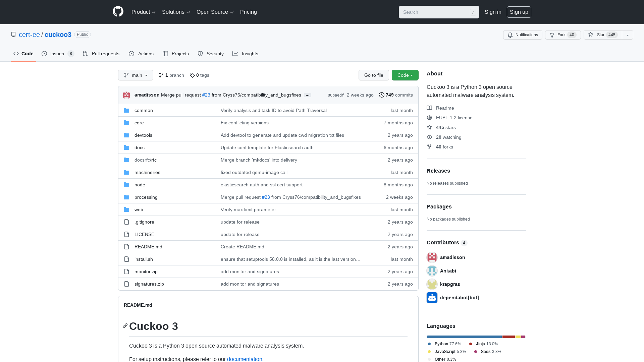Click Ankabi contributor avatar
644x362 pixels.
[432, 271]
